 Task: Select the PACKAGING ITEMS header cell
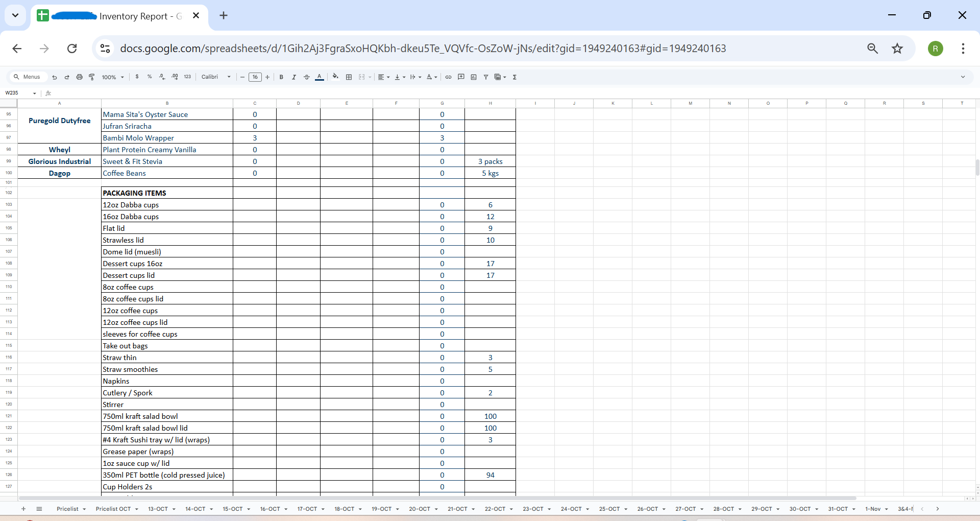(167, 193)
